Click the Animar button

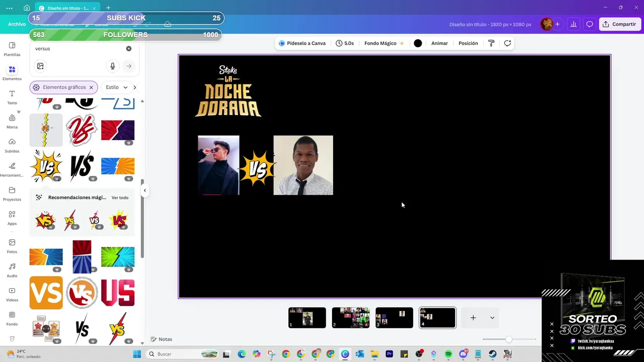point(439,43)
